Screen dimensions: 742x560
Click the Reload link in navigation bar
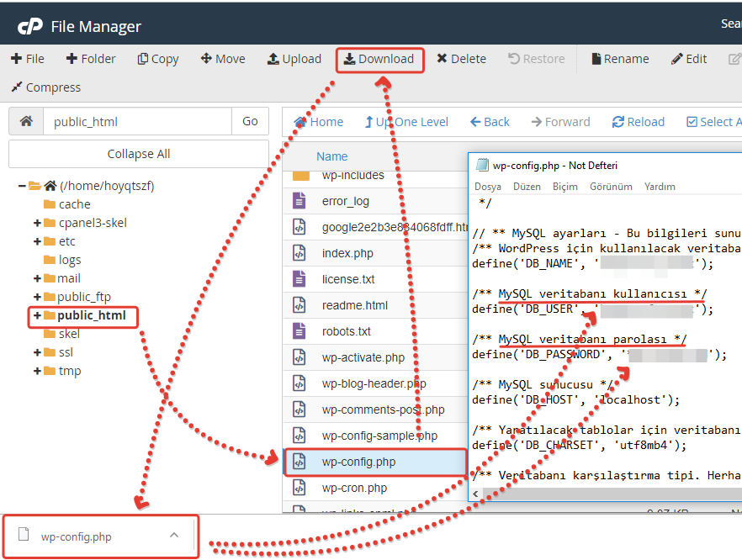[x=639, y=122]
